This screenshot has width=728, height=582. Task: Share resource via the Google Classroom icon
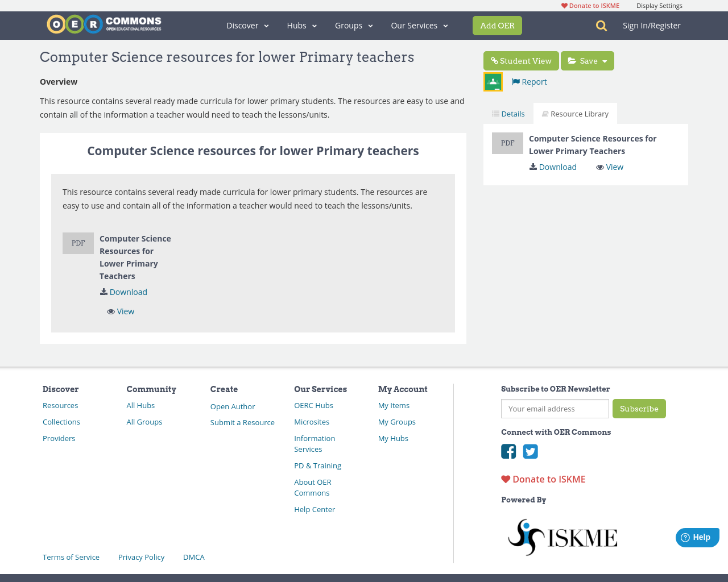pyautogui.click(x=493, y=81)
